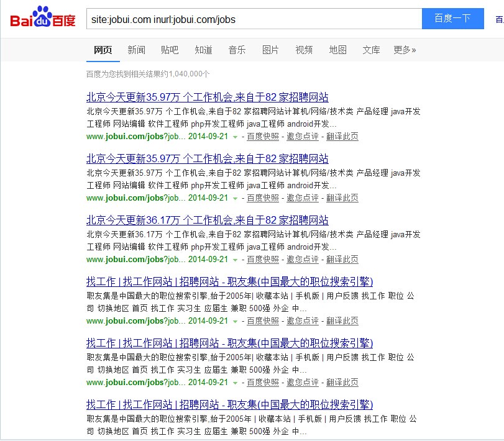The height and width of the screenshot is (441, 504).
Task: Expand the green arrow under fourth result 找工作
Action: [236, 322]
